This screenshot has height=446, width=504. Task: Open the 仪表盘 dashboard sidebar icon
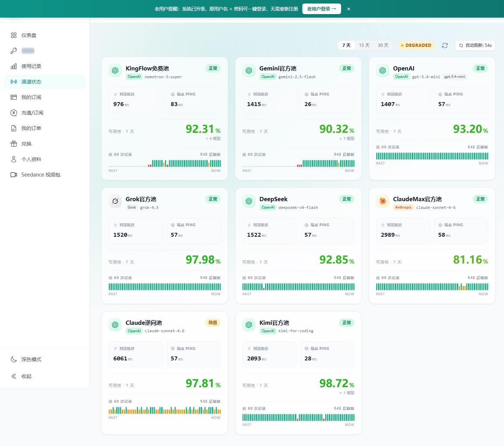(x=14, y=35)
